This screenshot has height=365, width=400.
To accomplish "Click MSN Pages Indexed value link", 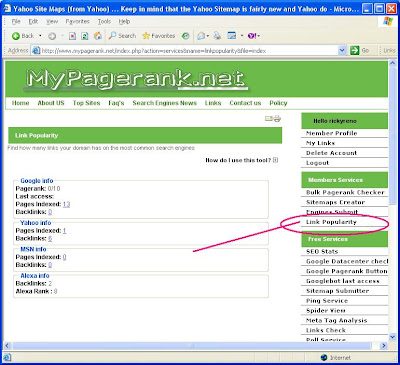I will (x=64, y=257).
